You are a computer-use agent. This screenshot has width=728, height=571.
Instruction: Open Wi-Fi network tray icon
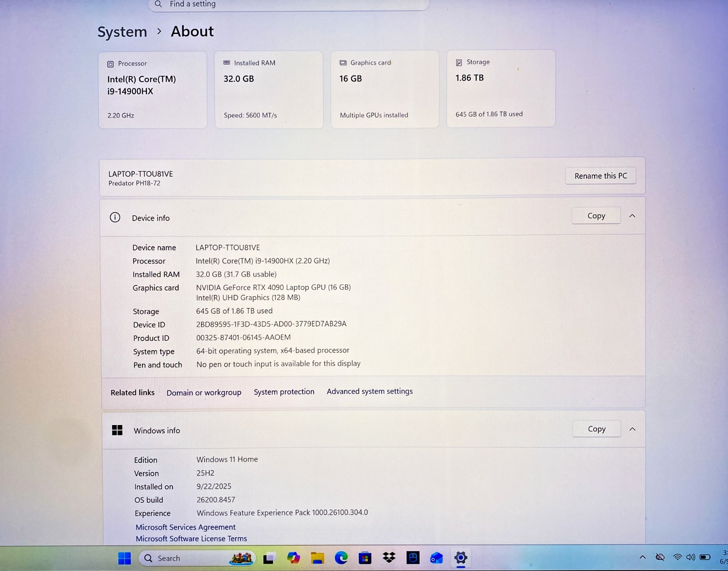click(x=677, y=557)
